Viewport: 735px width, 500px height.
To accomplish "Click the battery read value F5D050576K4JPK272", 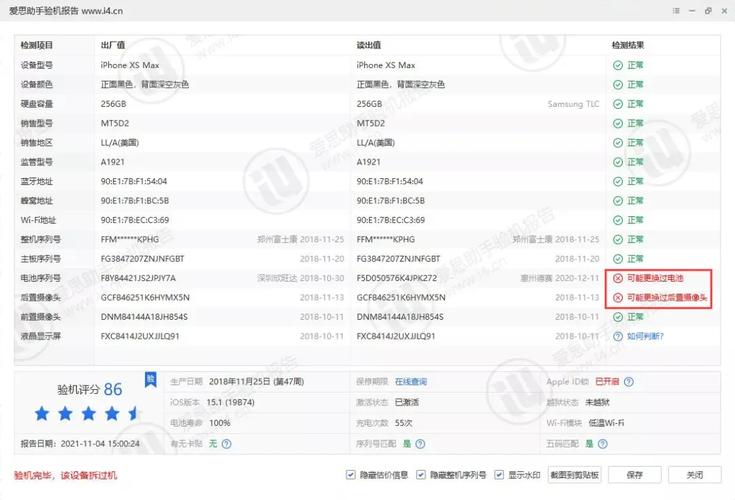I will point(397,278).
